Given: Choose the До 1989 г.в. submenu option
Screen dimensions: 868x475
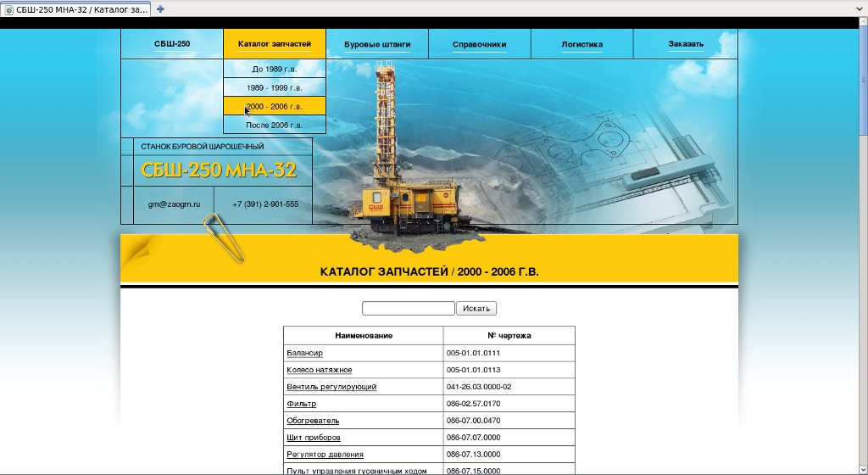Looking at the screenshot, I should tap(274, 69).
